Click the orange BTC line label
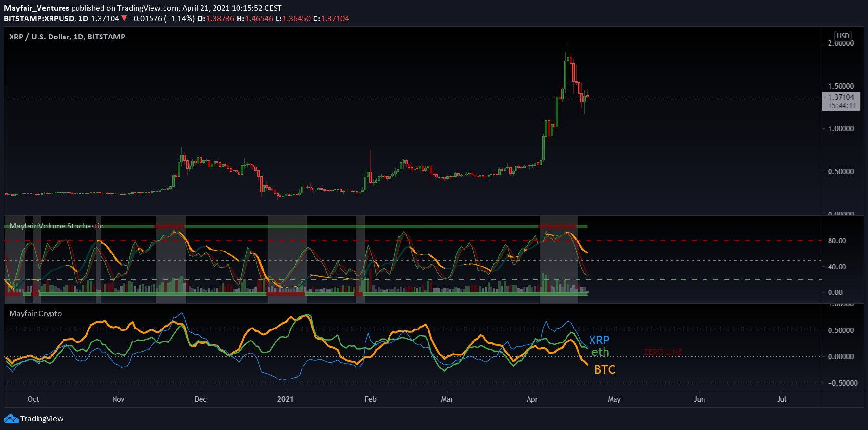Image resolution: width=868 pixels, height=430 pixels. pyautogui.click(x=605, y=369)
